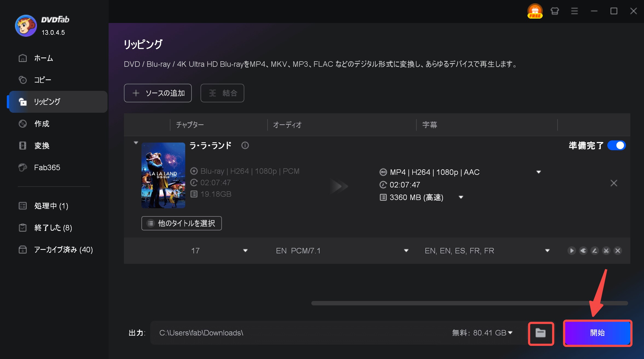This screenshot has height=359, width=644.
Task: View アーカイブ済み (40) archived tasks
Action: click(58, 250)
